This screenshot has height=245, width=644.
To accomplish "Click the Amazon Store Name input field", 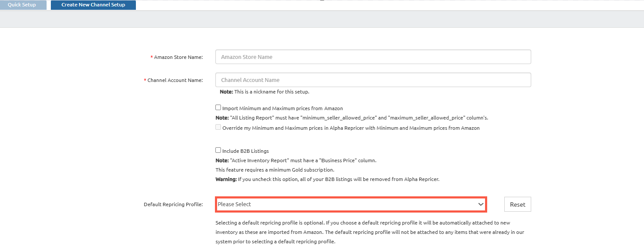I will pos(373,57).
